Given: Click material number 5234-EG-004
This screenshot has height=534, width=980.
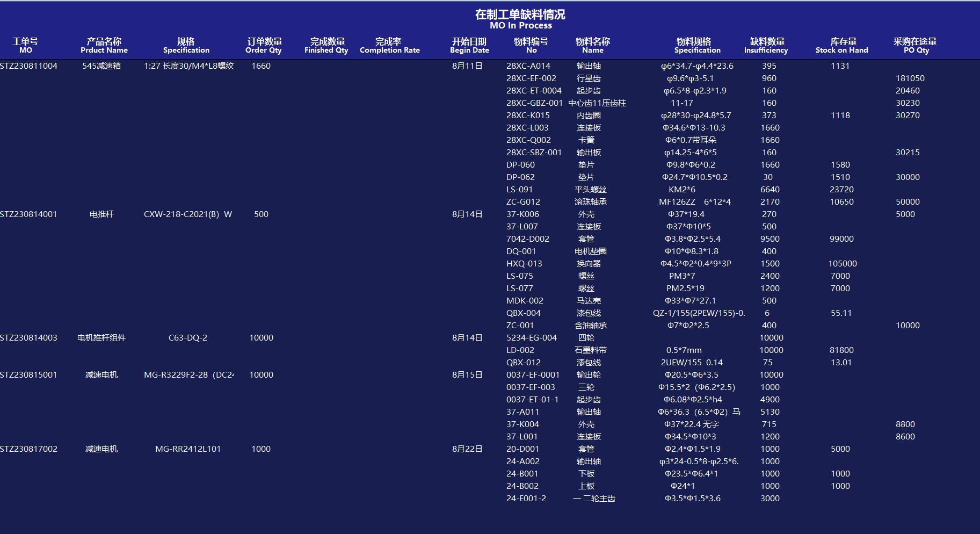Looking at the screenshot, I should click(x=532, y=338).
